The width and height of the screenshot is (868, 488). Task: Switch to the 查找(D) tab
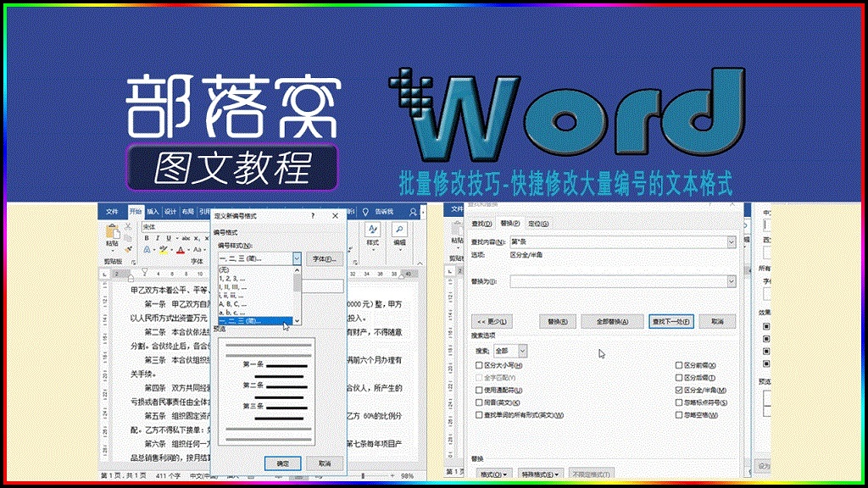(481, 224)
